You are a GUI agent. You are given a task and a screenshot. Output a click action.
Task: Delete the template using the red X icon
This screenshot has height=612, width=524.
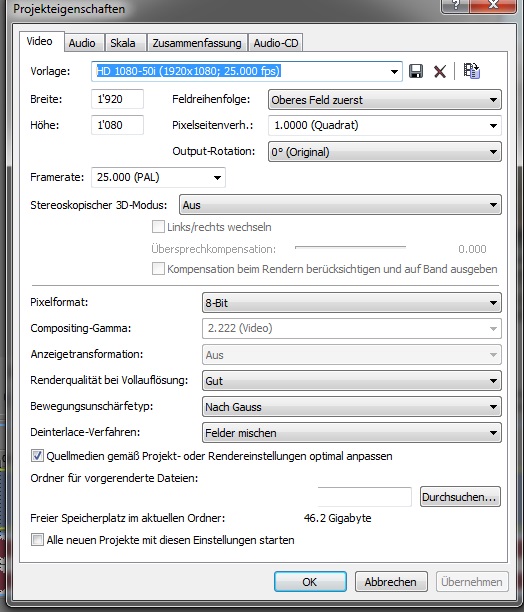click(x=440, y=71)
